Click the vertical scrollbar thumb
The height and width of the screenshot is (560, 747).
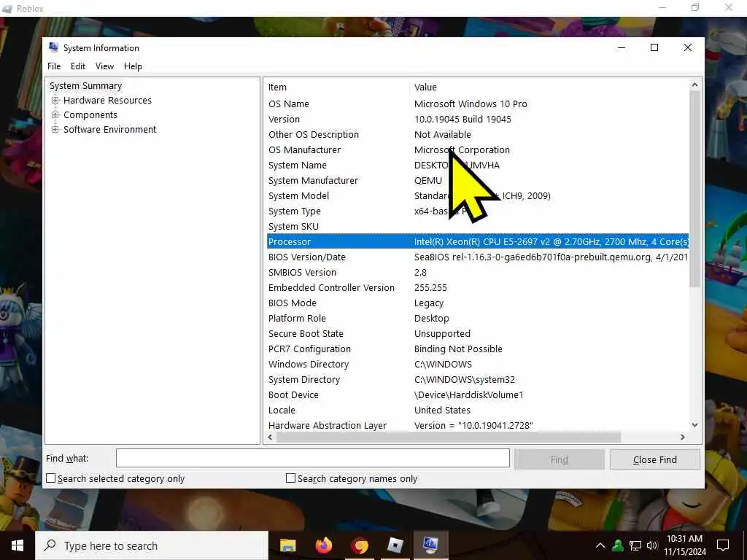pos(694,189)
